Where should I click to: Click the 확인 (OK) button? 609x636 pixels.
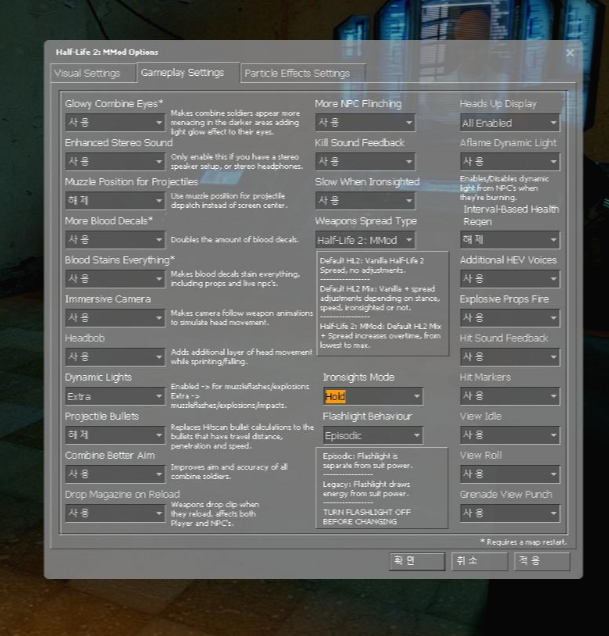417,561
